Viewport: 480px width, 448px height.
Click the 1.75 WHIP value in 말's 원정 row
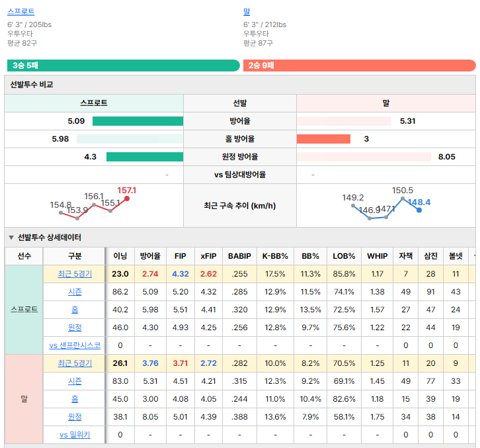click(x=378, y=417)
